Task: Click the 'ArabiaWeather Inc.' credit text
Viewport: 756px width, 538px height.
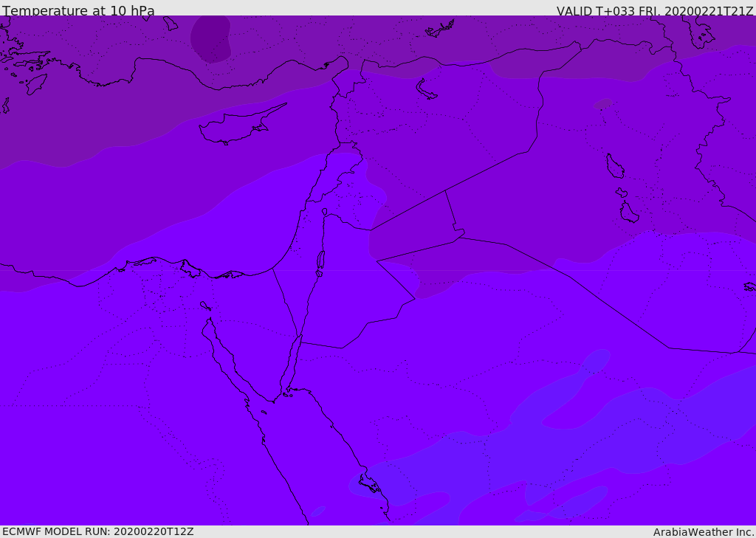Action: (704, 532)
